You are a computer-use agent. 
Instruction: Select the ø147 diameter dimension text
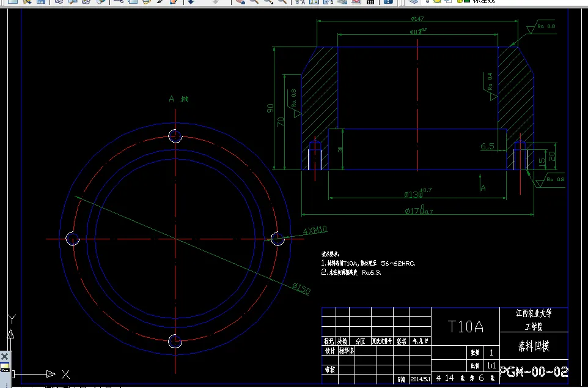tap(417, 18)
